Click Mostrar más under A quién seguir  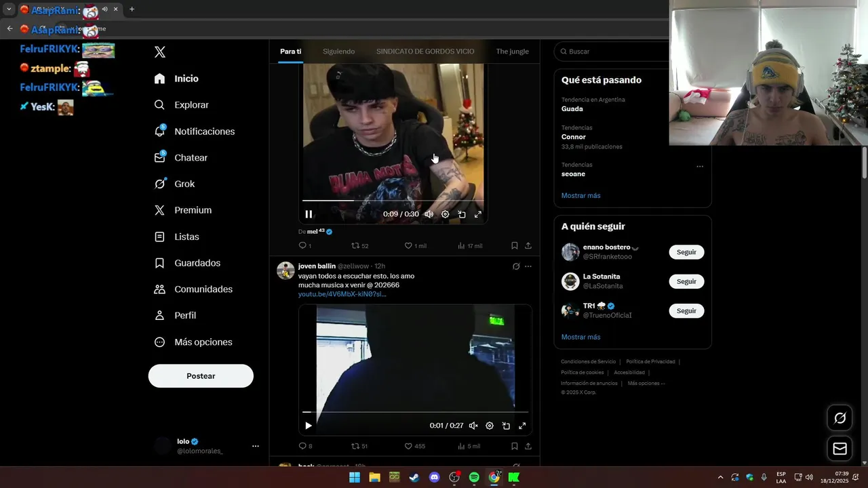coord(580,337)
